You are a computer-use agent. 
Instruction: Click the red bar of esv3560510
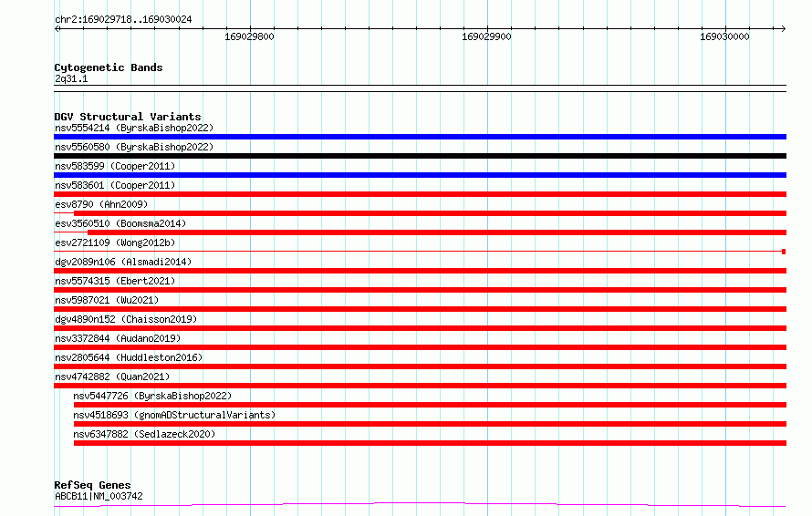(x=437, y=232)
